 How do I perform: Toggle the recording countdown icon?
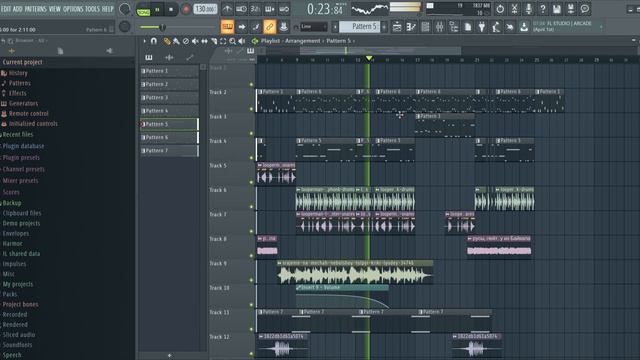tap(255, 9)
